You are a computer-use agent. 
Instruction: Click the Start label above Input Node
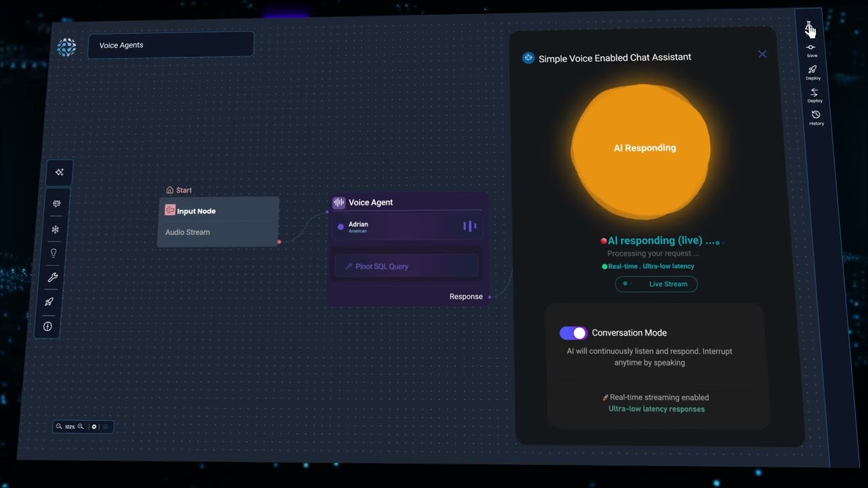click(x=184, y=190)
